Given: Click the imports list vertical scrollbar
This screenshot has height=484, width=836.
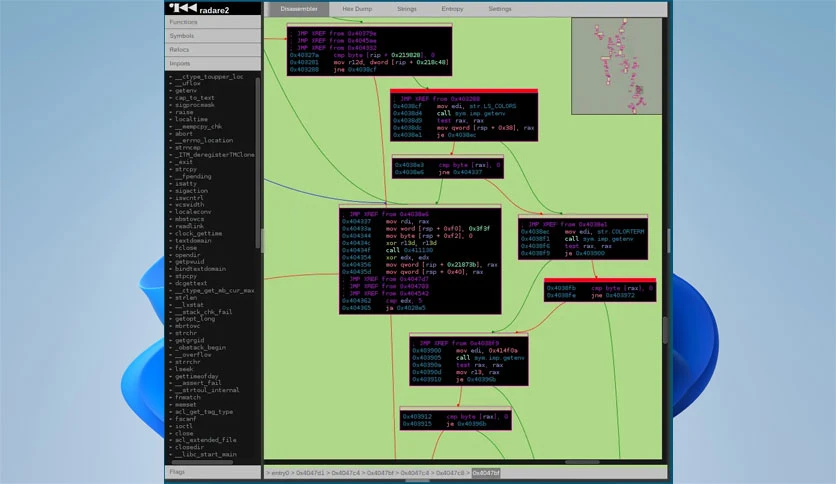Looking at the screenshot, I should (x=258, y=163).
